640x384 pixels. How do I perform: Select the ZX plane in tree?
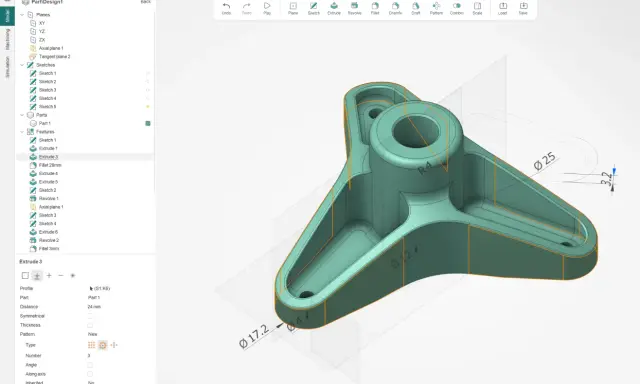click(x=42, y=40)
